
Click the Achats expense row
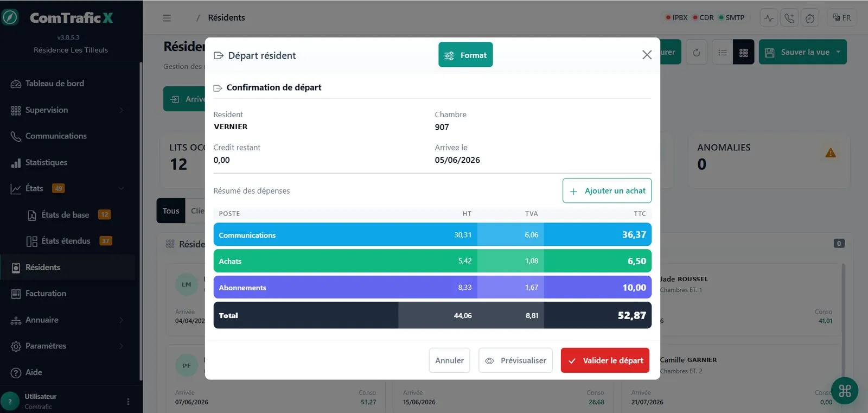pyautogui.click(x=432, y=261)
